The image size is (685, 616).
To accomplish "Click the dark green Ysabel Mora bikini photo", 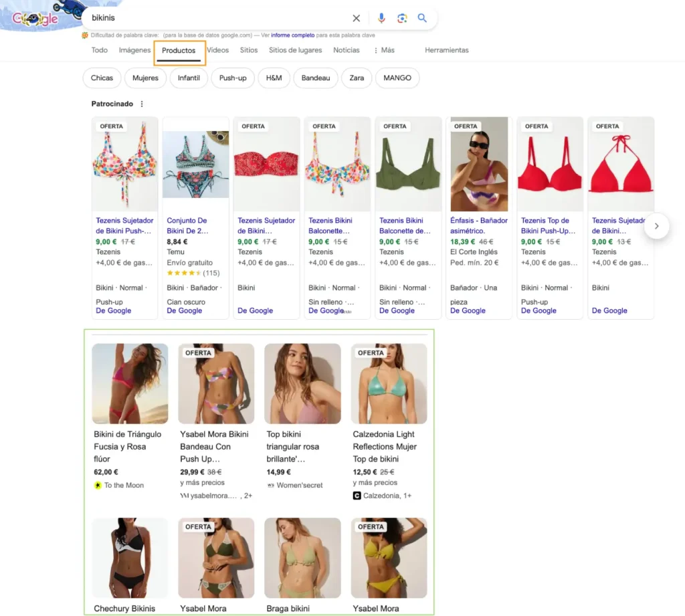I will (216, 558).
